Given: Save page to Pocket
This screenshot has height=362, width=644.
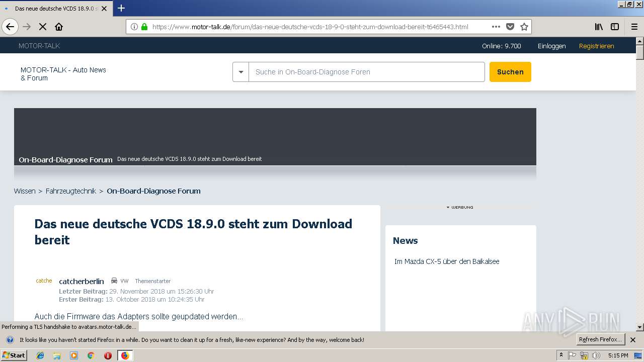Looking at the screenshot, I should tap(510, 27).
